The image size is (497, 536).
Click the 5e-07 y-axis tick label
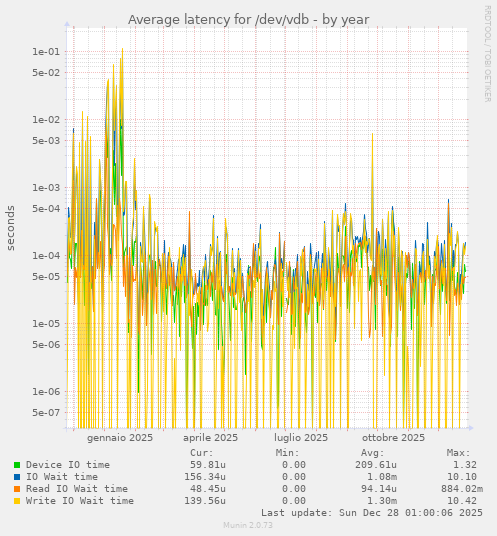point(46,412)
